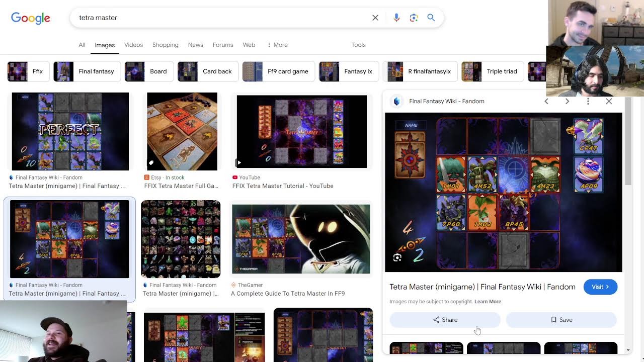Open the YouTube tutorial video thumbnail
Image resolution: width=644 pixels, height=362 pixels.
tap(302, 132)
